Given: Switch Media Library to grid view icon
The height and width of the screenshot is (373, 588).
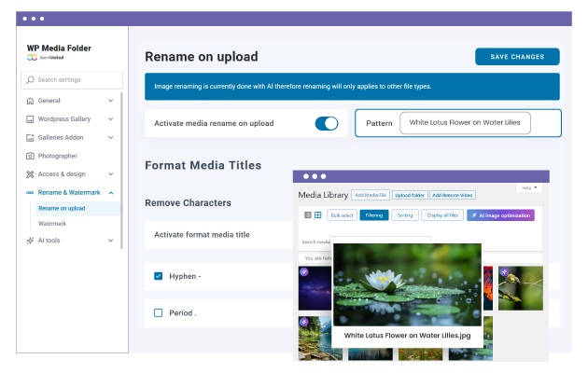Looking at the screenshot, I should pos(317,215).
